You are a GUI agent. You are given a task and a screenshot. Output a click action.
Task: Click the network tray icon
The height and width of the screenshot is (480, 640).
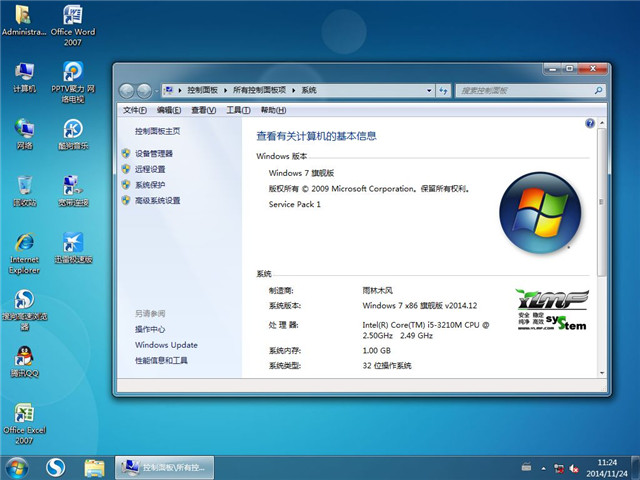(558, 468)
